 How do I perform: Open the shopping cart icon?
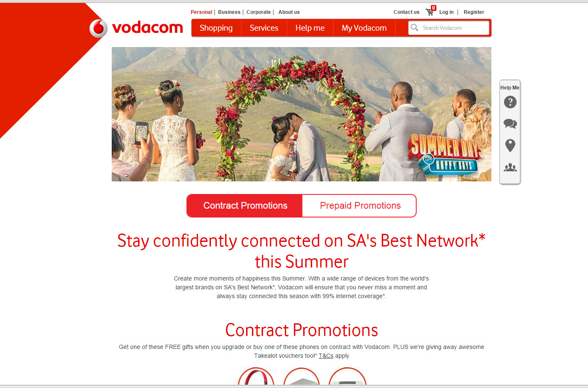[x=430, y=11]
